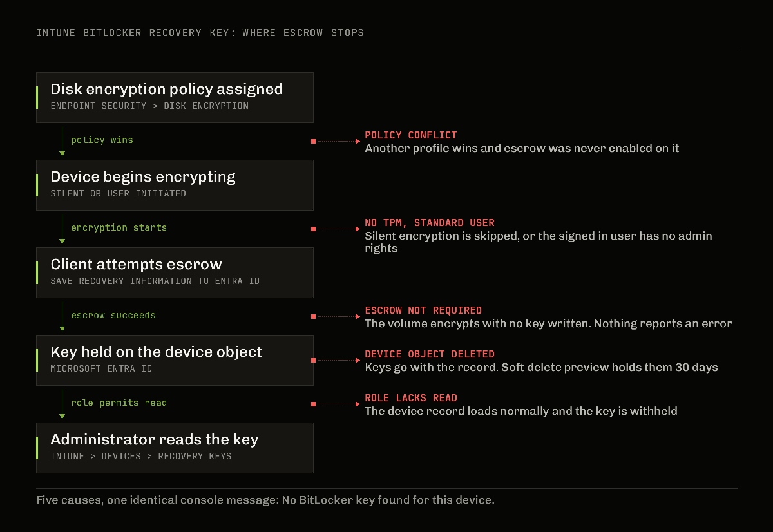Screen dimensions: 773x532
Task: Click the green arrow labeled escrow succeeds
Action: [x=62, y=316]
